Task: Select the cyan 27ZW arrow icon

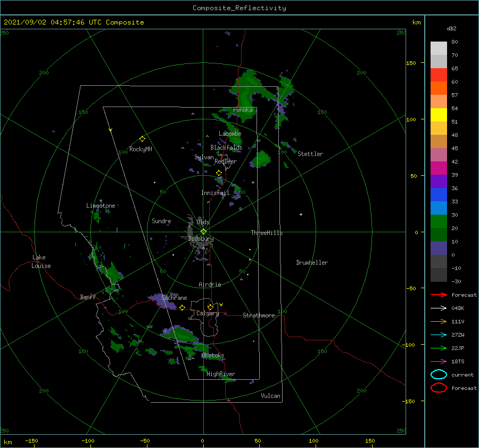Action: pos(439,335)
